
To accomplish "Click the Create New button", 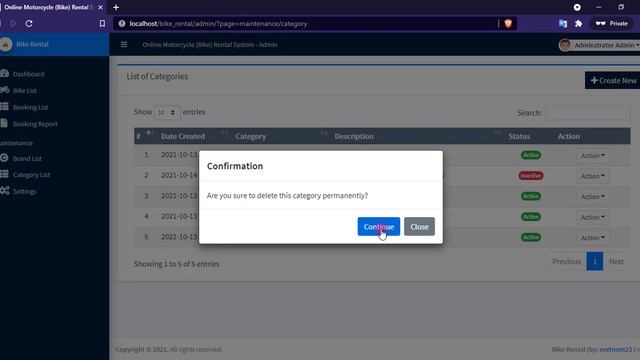I will (613, 80).
